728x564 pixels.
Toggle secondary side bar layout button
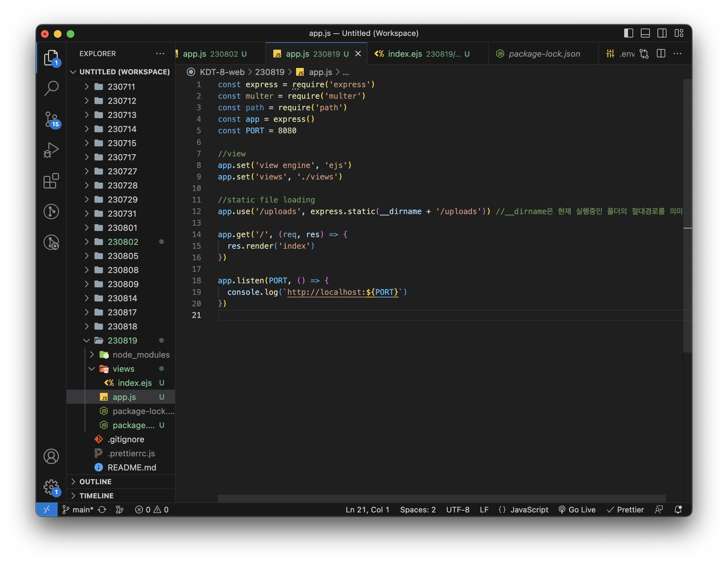click(x=662, y=33)
